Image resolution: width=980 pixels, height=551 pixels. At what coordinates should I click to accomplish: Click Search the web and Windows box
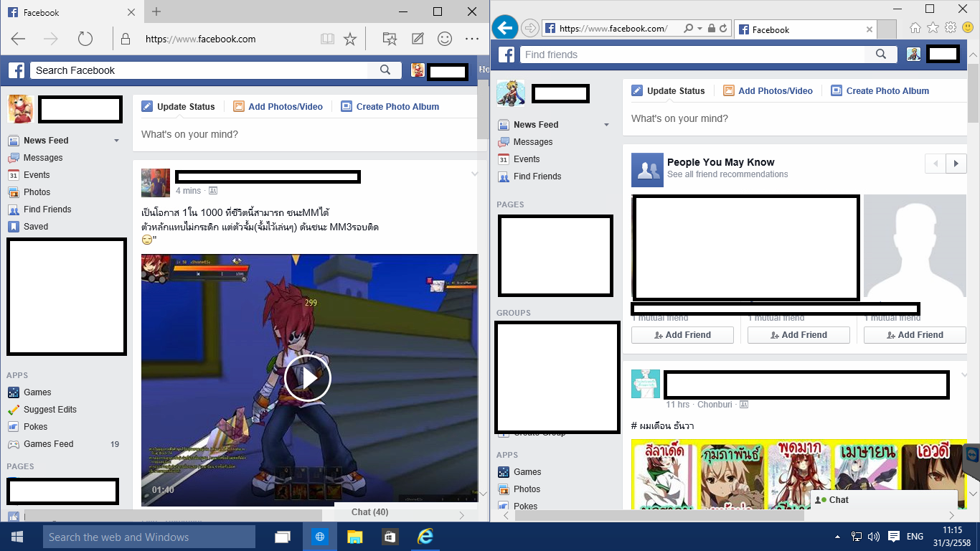149,537
